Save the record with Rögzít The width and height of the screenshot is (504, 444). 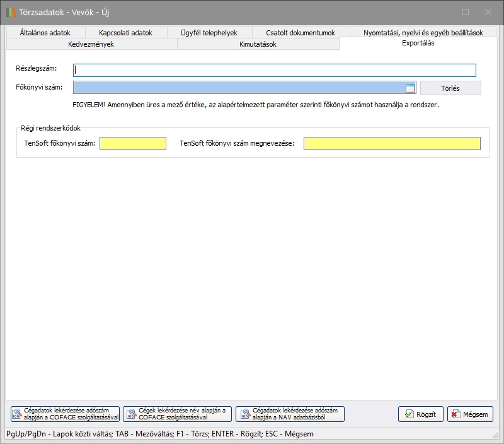click(x=421, y=414)
